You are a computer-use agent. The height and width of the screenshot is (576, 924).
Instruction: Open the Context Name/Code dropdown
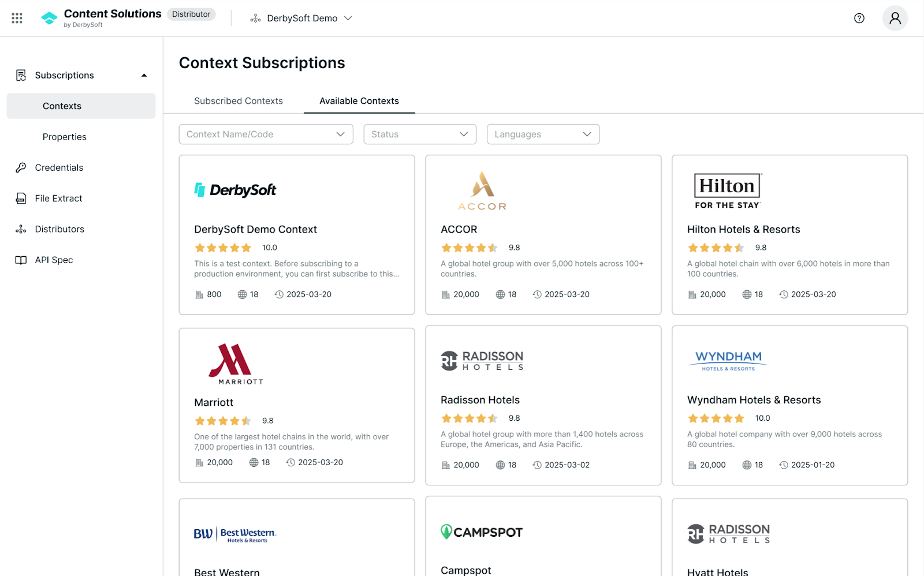(x=266, y=134)
